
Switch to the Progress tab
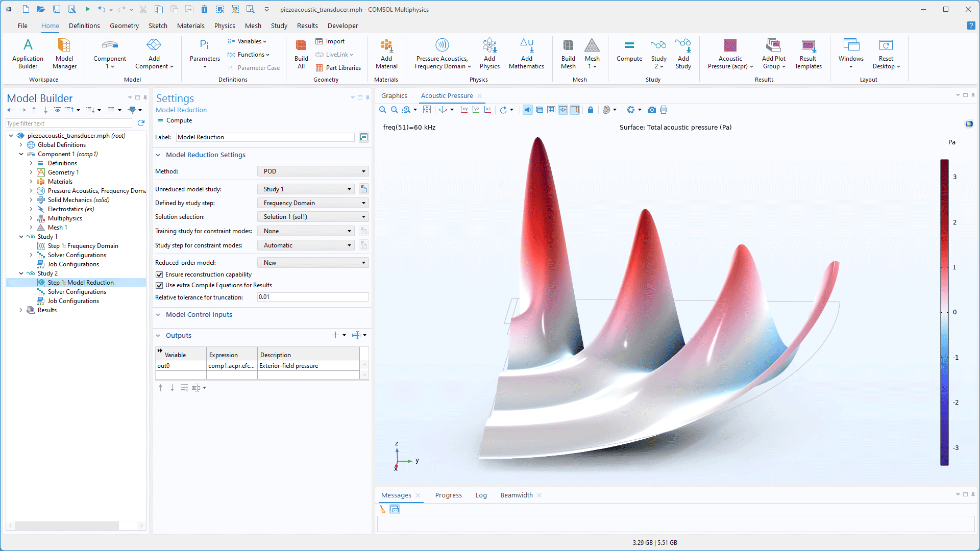coord(448,495)
